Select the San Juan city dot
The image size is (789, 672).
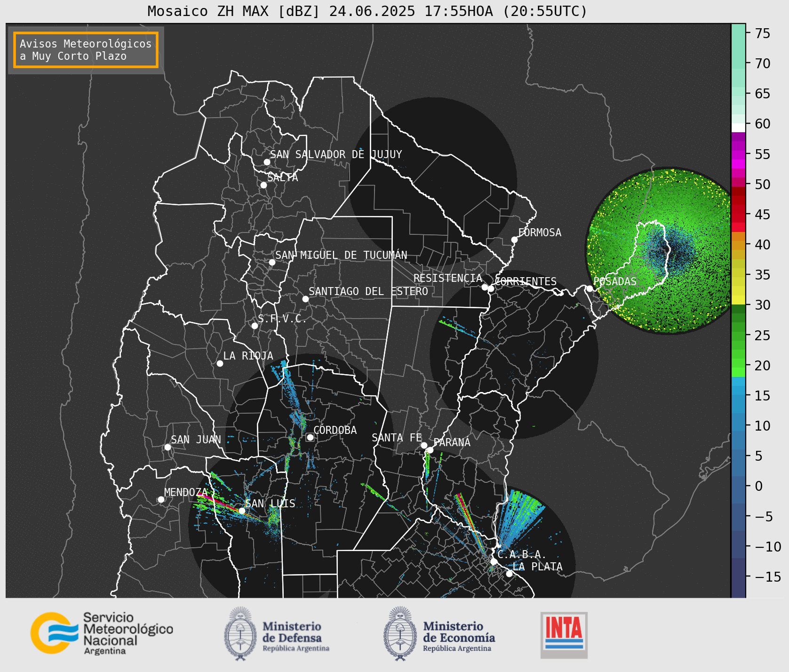tap(167, 447)
